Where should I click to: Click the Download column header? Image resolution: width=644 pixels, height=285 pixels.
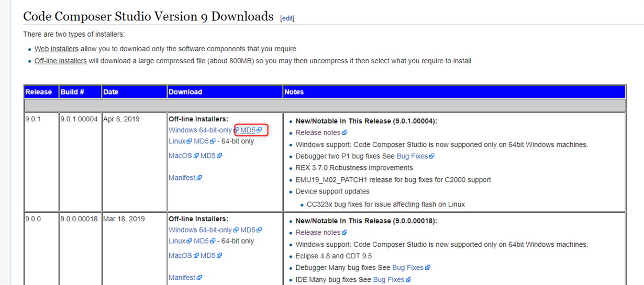[225, 92]
